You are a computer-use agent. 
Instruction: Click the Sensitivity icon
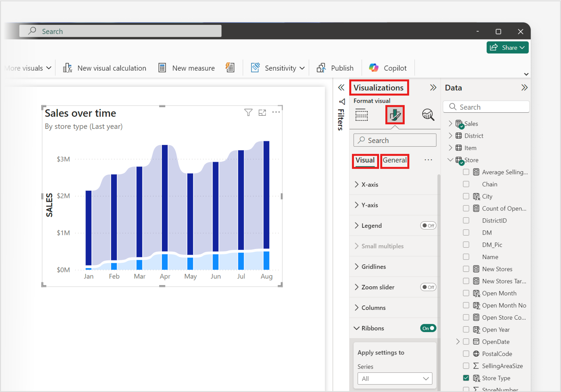click(x=255, y=68)
